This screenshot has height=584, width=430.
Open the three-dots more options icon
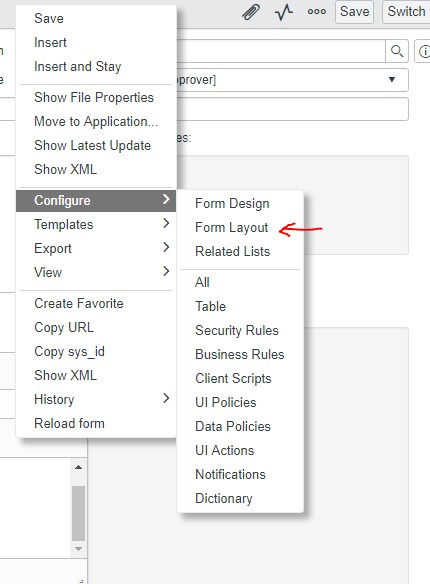(x=316, y=12)
